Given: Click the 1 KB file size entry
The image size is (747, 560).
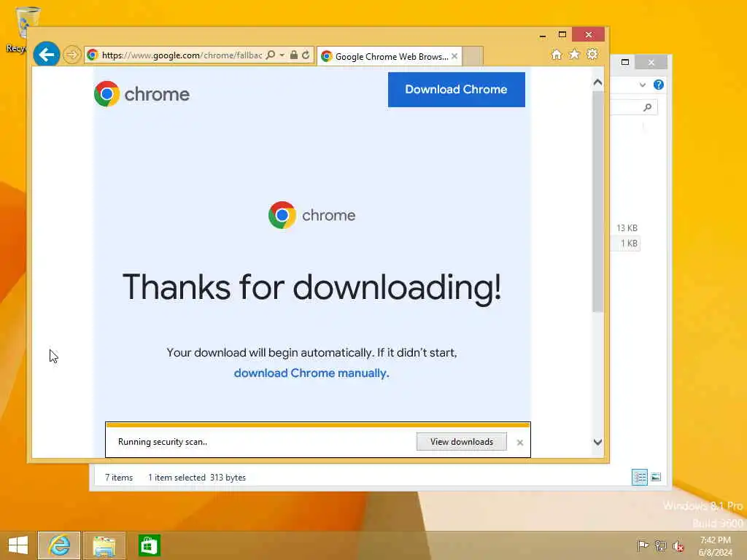Looking at the screenshot, I should pos(628,244).
